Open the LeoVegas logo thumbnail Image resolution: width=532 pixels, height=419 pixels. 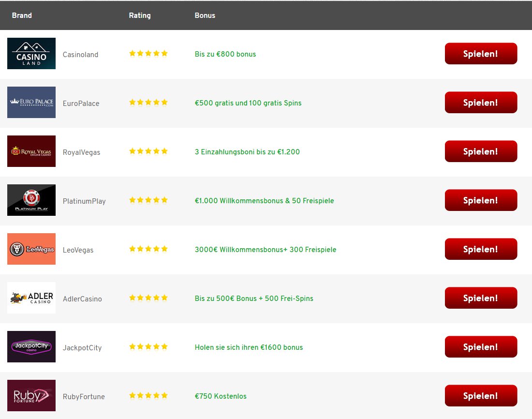[x=31, y=249]
